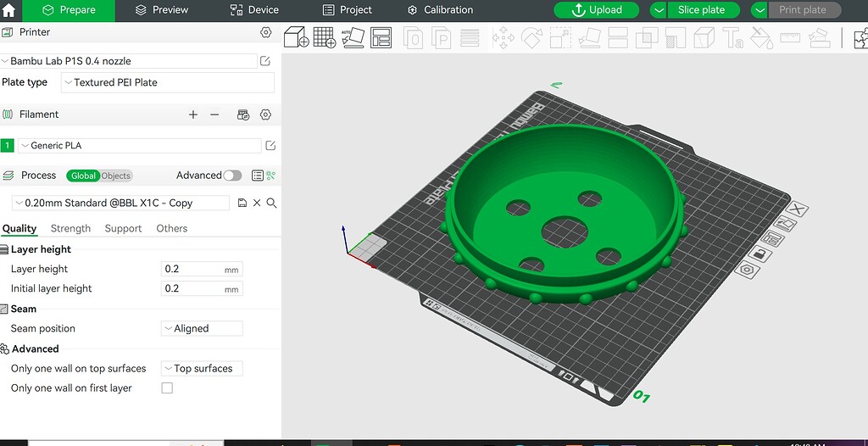Open the Seam position dropdown
This screenshot has width=868, height=446.
click(x=202, y=328)
